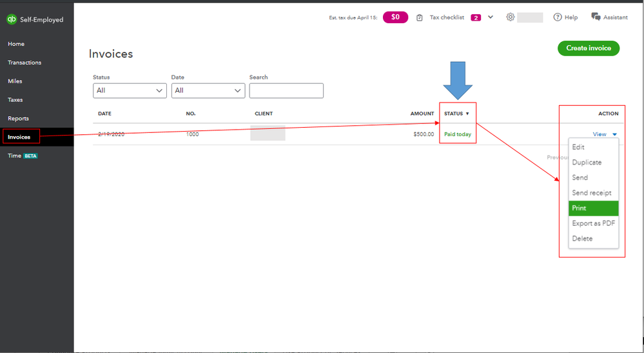Open the Status filter dropdown
644x353 pixels.
click(130, 90)
